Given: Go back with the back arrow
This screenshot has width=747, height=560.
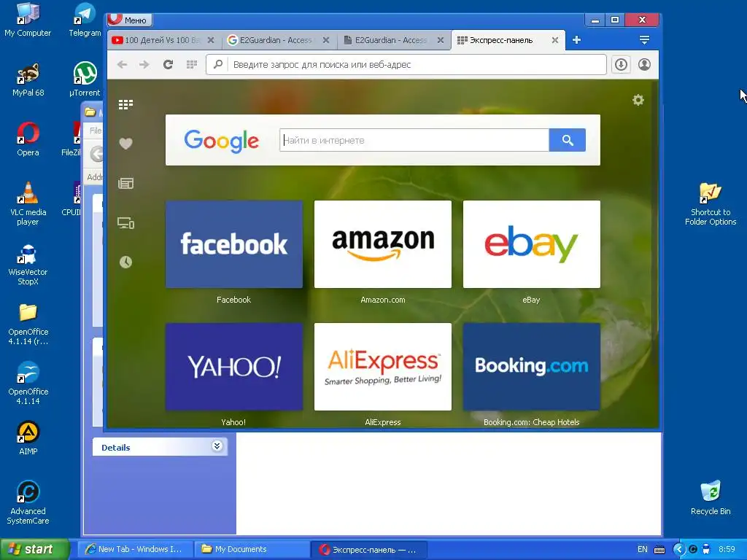Looking at the screenshot, I should click(x=122, y=64).
